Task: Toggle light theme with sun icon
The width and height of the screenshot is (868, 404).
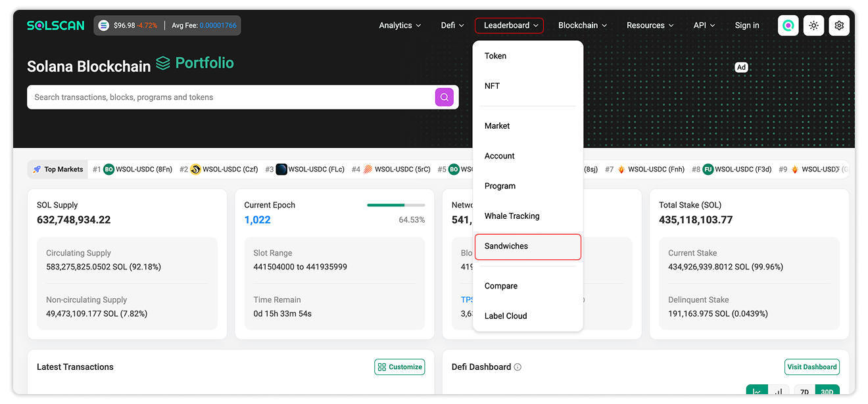Action: 813,26
